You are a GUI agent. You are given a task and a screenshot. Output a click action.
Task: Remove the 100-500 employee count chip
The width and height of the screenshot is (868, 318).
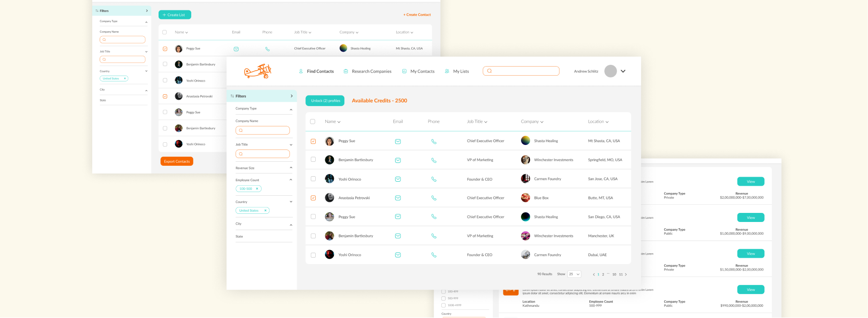pos(257,189)
